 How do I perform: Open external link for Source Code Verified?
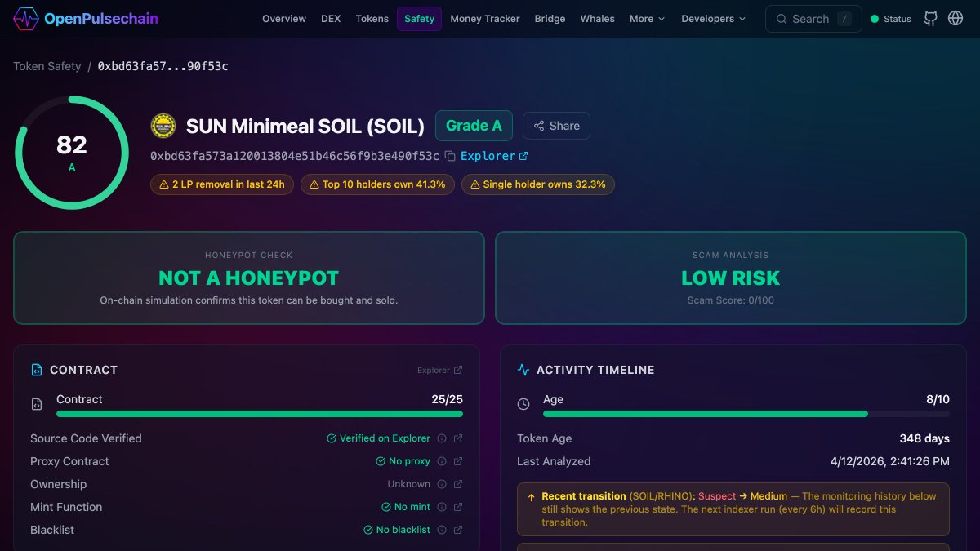[458, 438]
